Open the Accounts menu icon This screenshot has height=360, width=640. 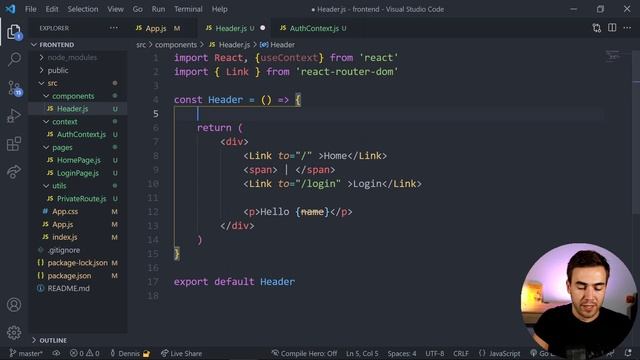pyautogui.click(x=14, y=304)
